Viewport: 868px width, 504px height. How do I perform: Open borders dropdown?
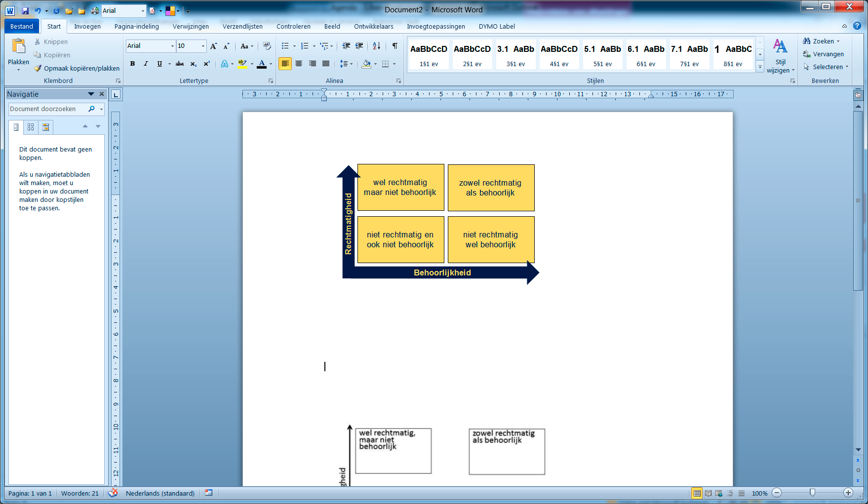[x=394, y=64]
